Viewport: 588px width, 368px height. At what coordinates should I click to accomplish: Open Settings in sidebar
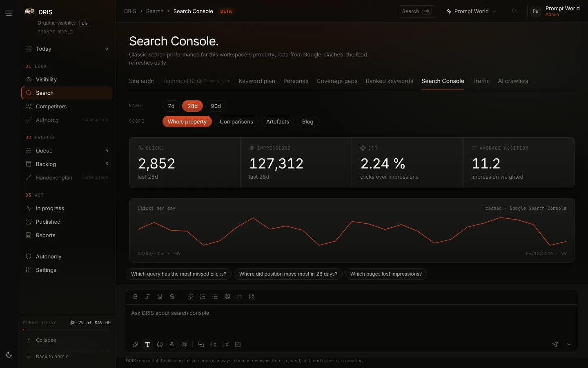click(x=67, y=270)
